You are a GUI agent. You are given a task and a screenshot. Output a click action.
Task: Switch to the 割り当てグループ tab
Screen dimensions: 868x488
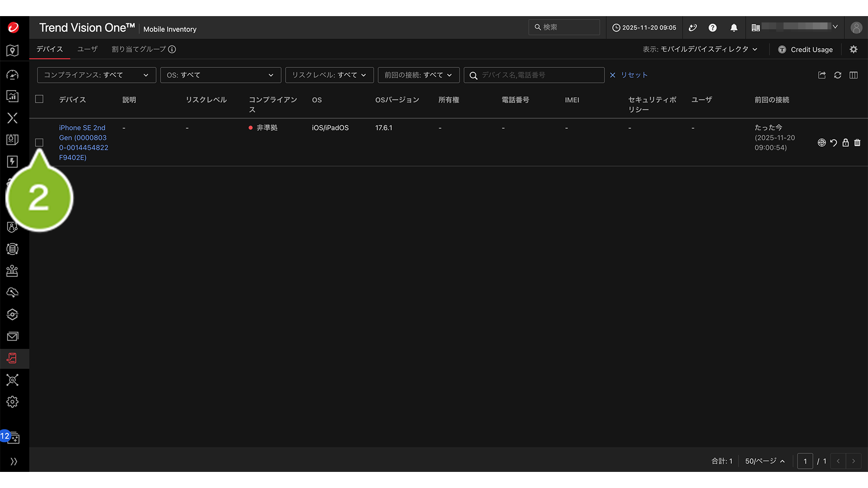(x=139, y=49)
